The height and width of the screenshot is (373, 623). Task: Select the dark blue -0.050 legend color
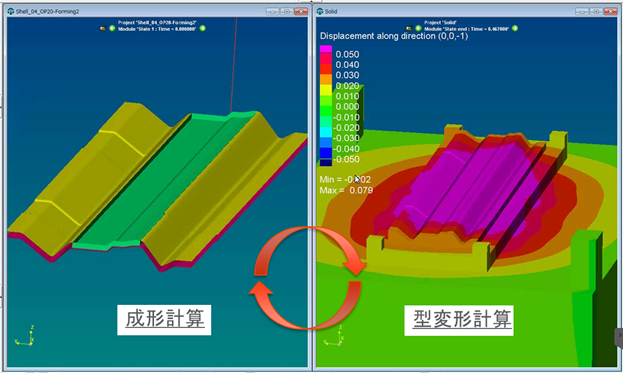tap(326, 162)
